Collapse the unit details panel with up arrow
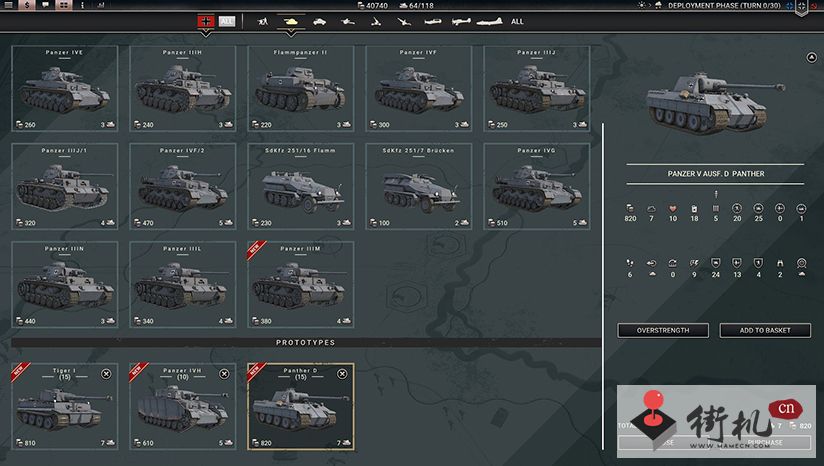The height and width of the screenshot is (466, 824). pyautogui.click(x=811, y=57)
